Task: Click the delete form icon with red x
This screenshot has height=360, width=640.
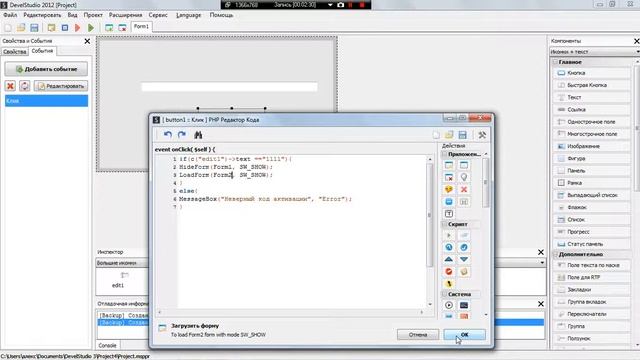Action: point(122,28)
